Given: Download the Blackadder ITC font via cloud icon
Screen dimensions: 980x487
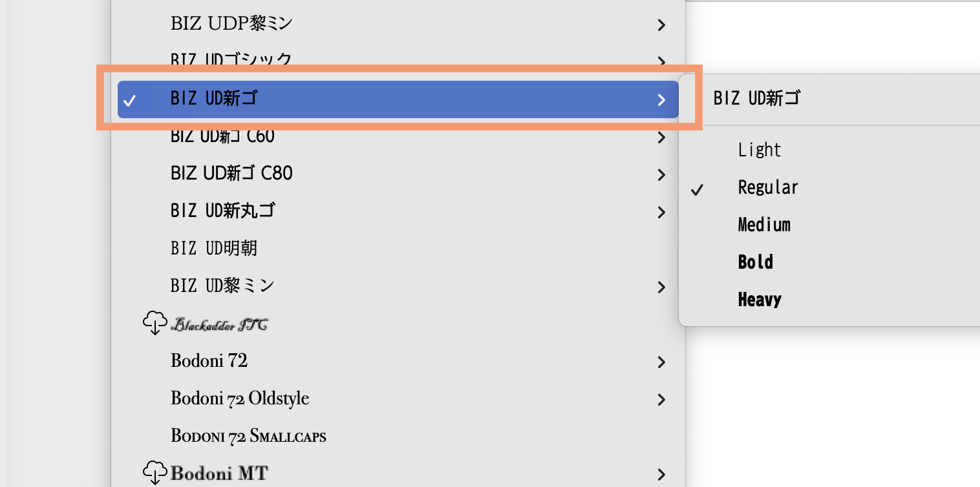Looking at the screenshot, I should [x=155, y=323].
